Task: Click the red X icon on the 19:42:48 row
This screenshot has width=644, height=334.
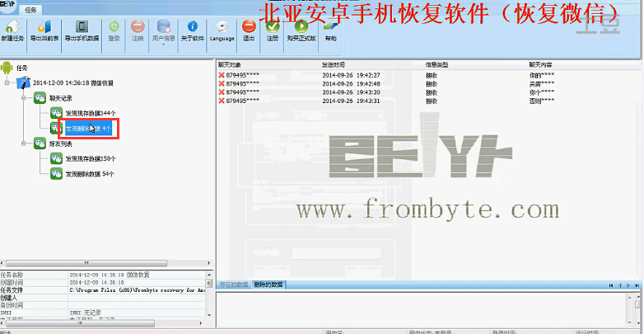Action: coord(222,83)
